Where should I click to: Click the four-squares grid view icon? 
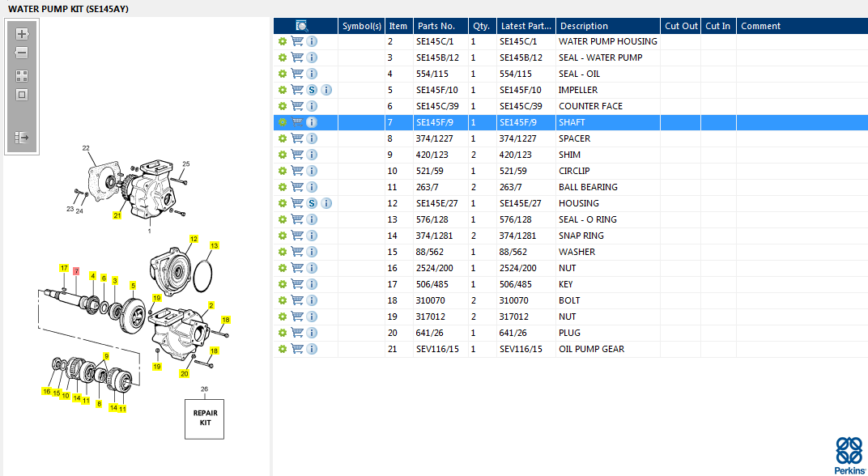(22, 76)
